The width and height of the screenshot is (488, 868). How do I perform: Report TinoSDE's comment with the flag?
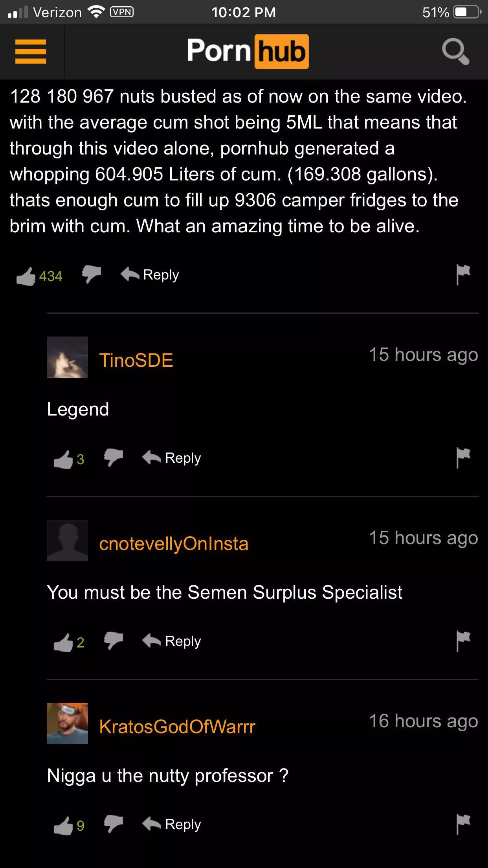pos(463,458)
